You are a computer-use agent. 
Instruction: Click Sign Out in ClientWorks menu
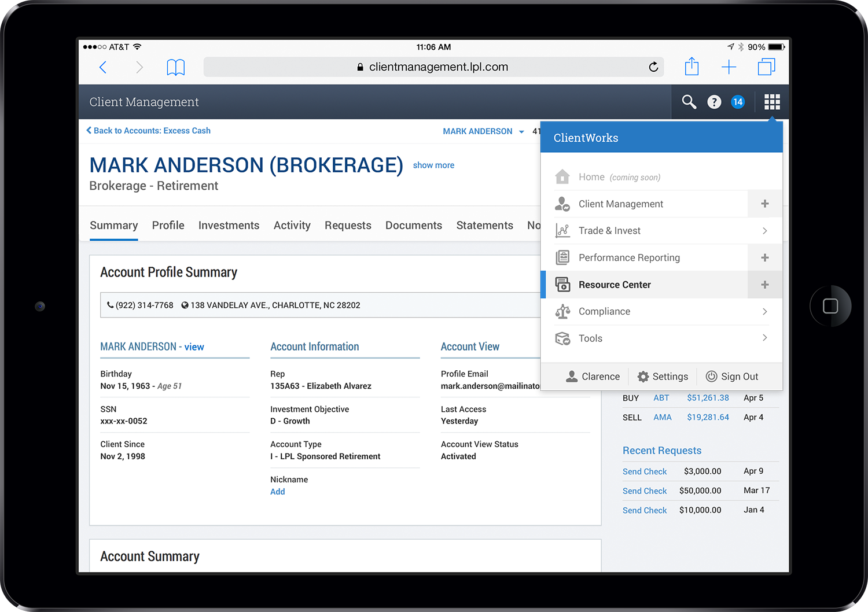pos(732,377)
